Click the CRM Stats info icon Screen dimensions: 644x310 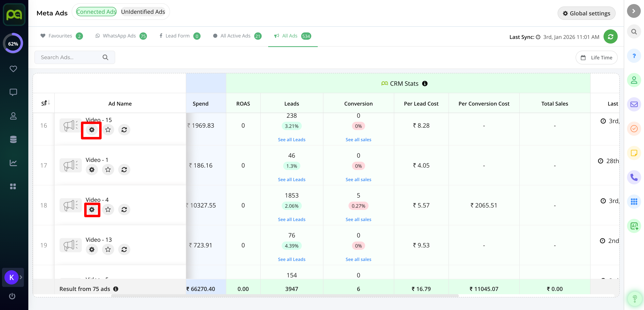(425, 83)
